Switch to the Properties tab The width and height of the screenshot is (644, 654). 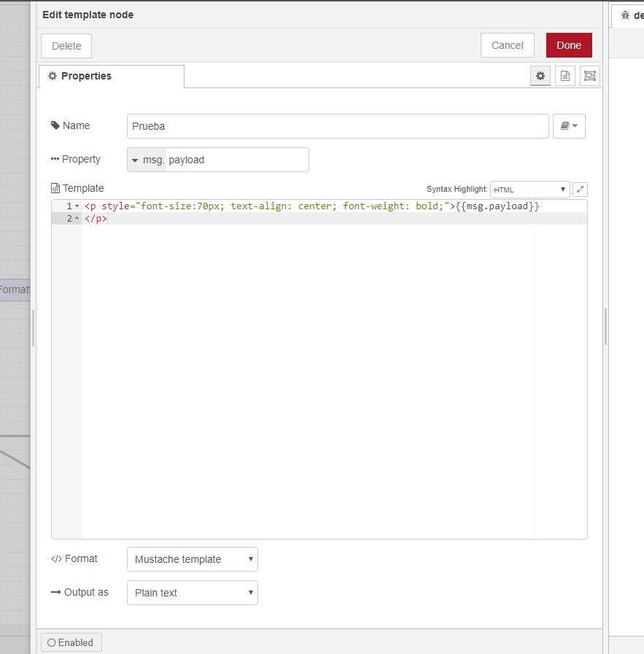tap(111, 77)
